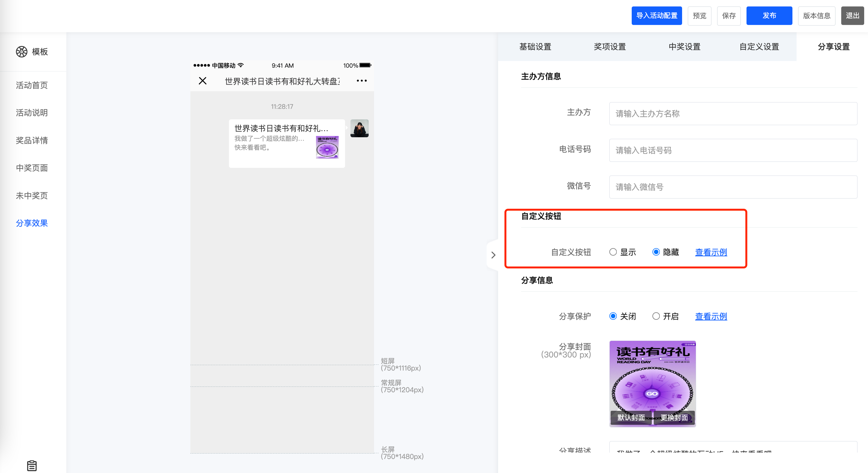The image size is (868, 473).
Task: Click the phone preview page title text
Action: [x=282, y=81]
